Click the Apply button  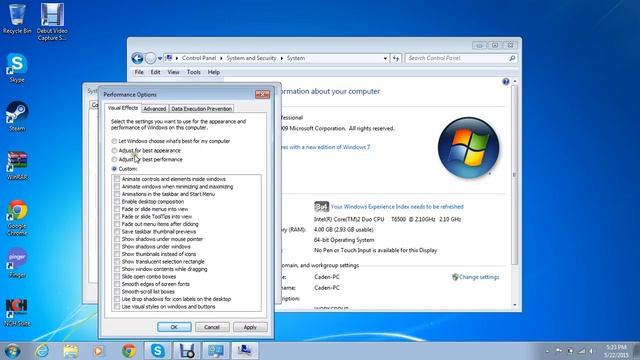pos(250,327)
